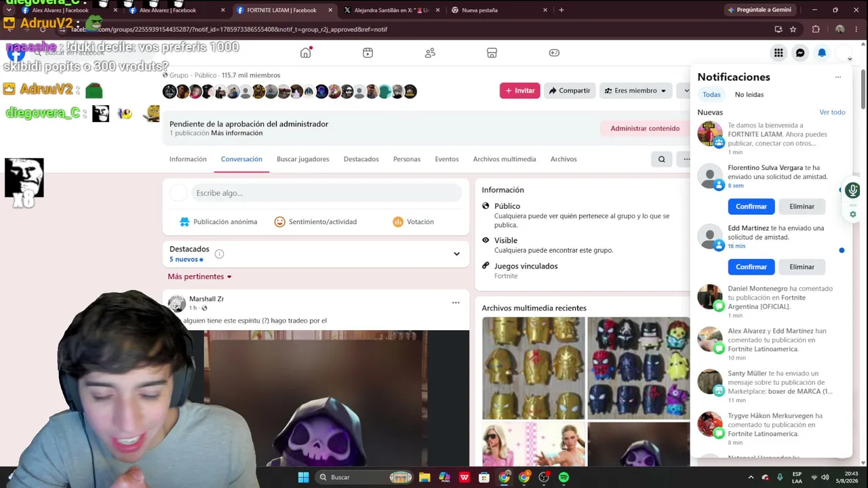Open the Facebook video (Watch) icon

[x=368, y=53]
